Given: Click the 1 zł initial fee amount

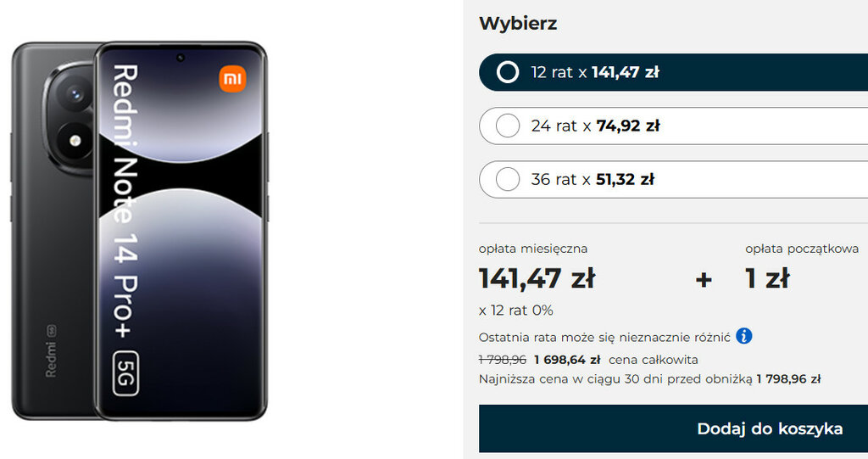Looking at the screenshot, I should tap(767, 278).
